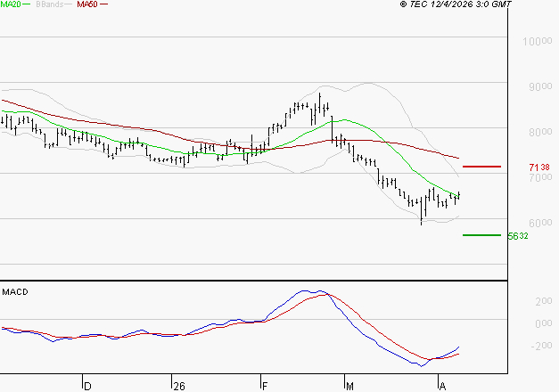
Task: Click the 8000 price axis label
Action: coord(540,132)
